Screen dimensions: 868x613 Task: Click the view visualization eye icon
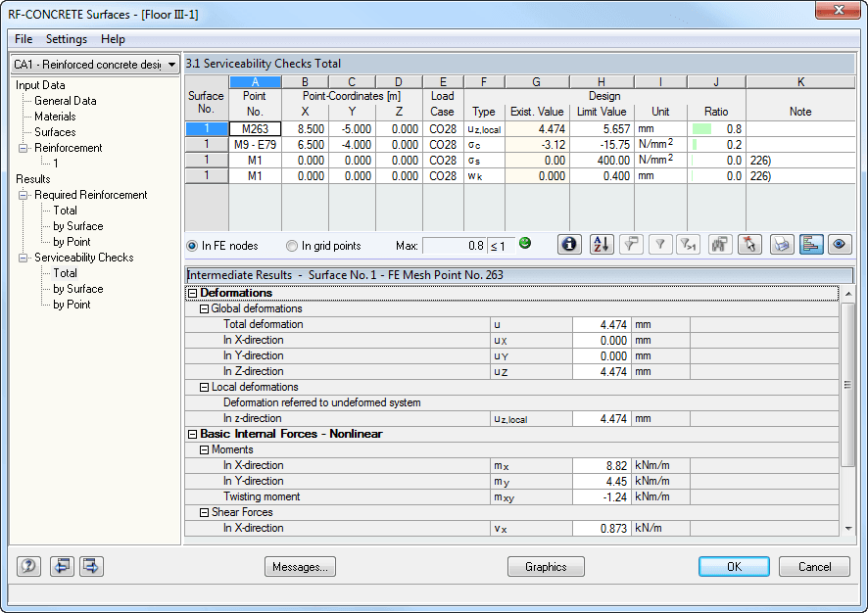click(x=840, y=245)
